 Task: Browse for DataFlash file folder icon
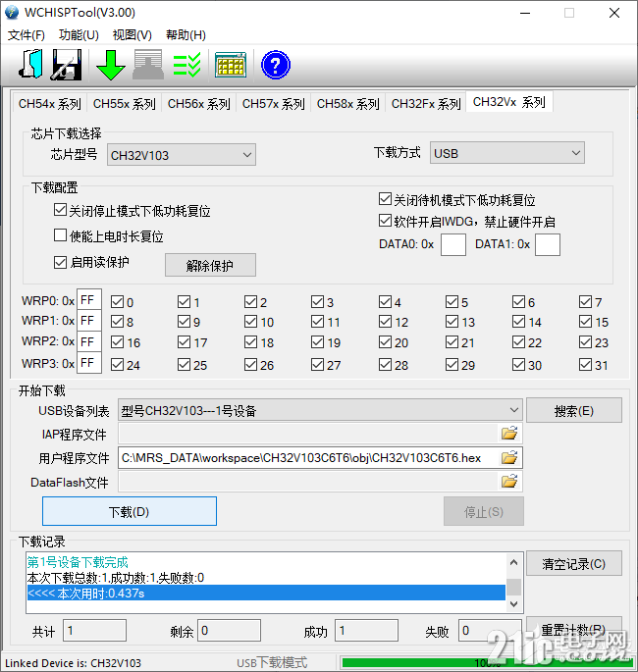pos(509,482)
